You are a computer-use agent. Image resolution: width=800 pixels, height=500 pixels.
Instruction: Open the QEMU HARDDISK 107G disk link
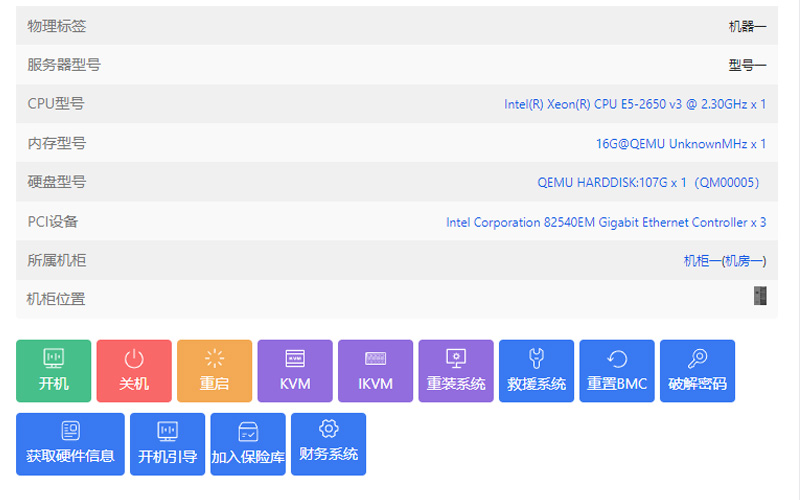click(649, 182)
